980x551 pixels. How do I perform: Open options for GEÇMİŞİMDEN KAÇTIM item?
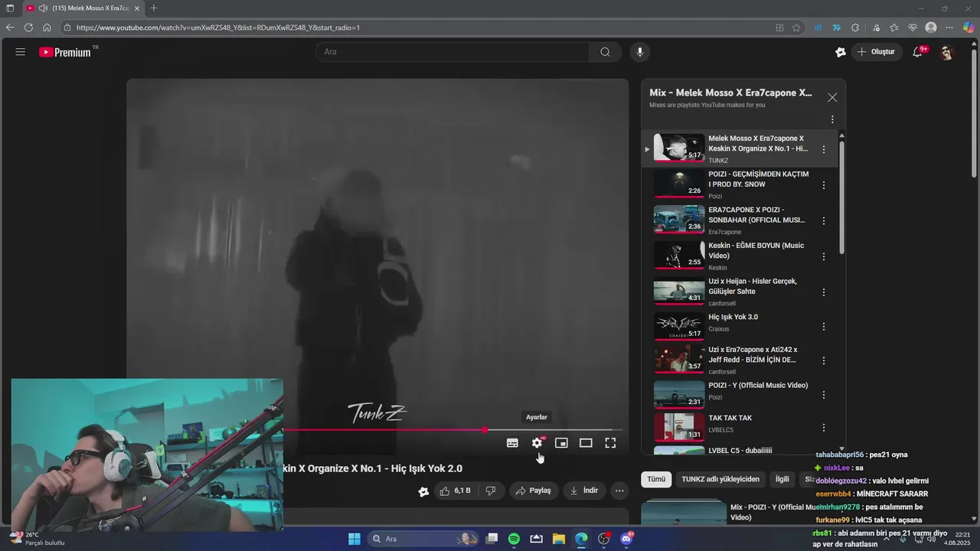click(824, 185)
